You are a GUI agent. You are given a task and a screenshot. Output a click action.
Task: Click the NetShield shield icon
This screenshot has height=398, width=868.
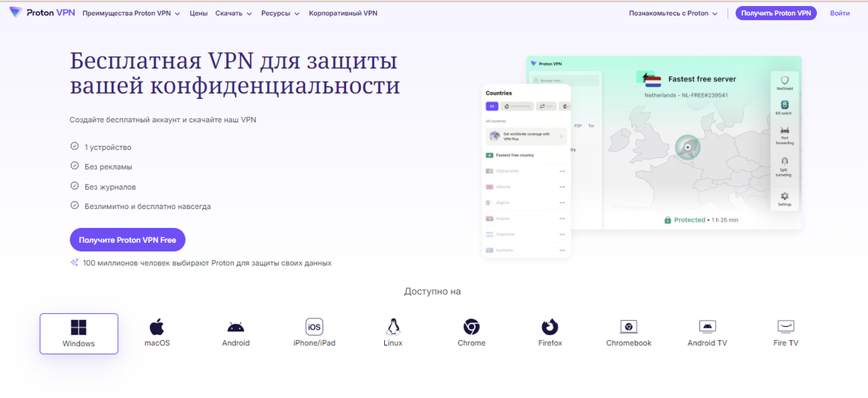click(x=784, y=79)
